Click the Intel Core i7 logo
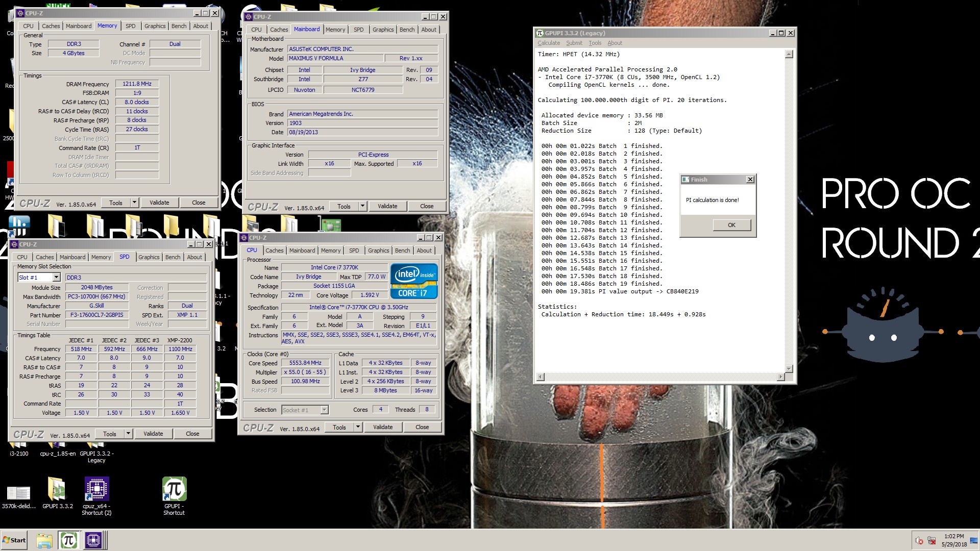This screenshot has height=551, width=980. tap(414, 281)
